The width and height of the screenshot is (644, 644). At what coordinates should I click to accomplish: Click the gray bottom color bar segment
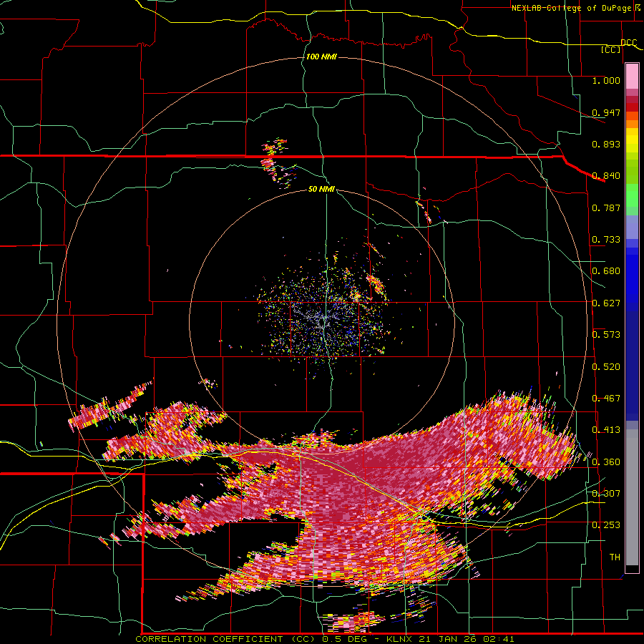pyautogui.click(x=632, y=497)
